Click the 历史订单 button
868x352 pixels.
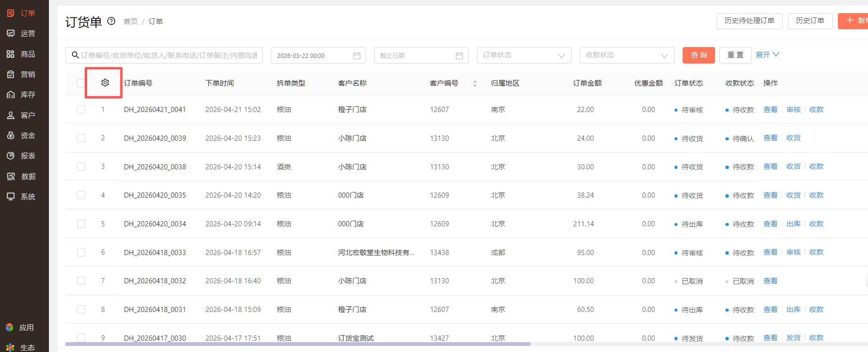click(x=810, y=21)
